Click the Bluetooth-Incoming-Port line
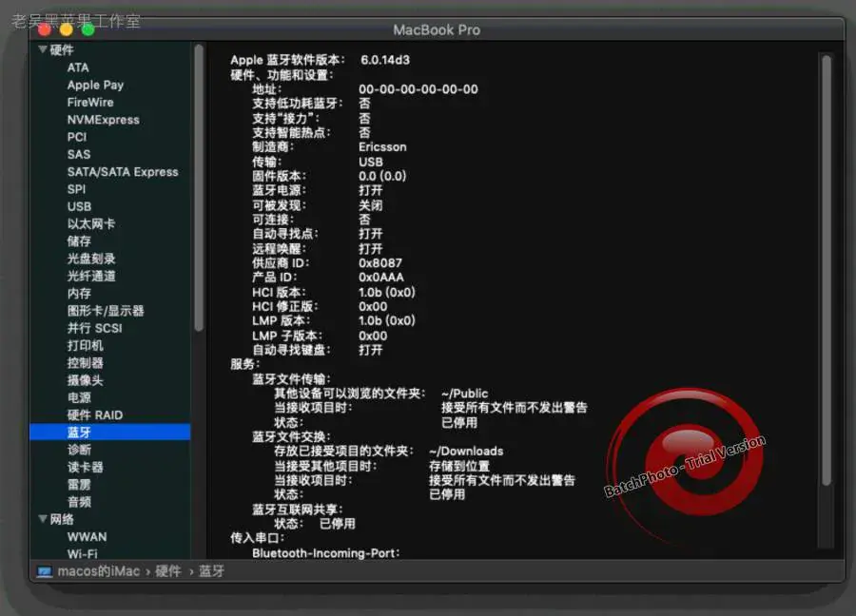Image resolution: width=856 pixels, height=616 pixels. 326,552
